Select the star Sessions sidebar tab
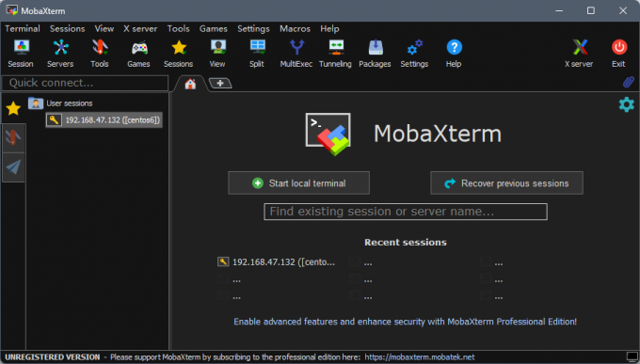 (x=13, y=108)
